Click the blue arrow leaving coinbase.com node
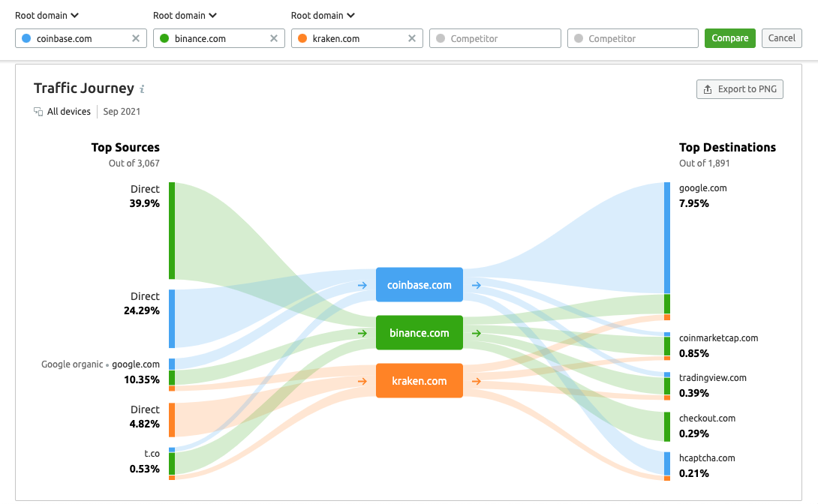 [477, 285]
